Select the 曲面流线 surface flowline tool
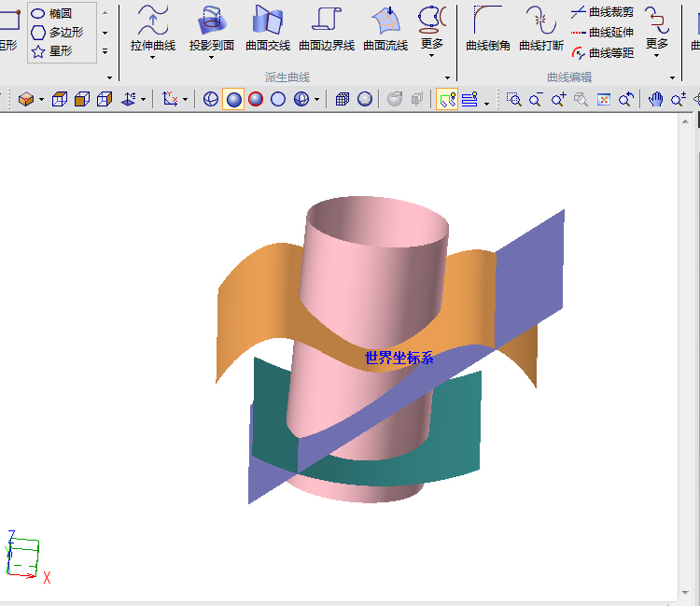 pyautogui.click(x=385, y=27)
